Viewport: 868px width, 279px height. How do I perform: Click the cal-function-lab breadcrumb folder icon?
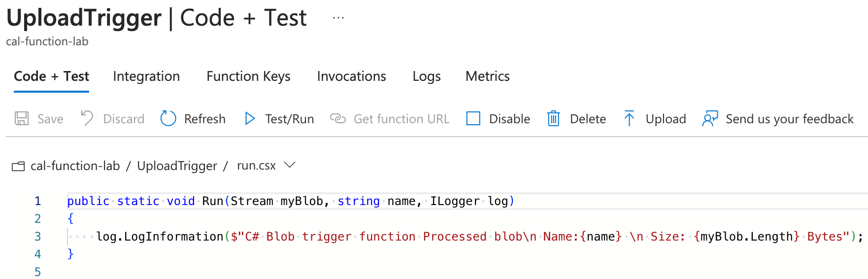(x=18, y=166)
